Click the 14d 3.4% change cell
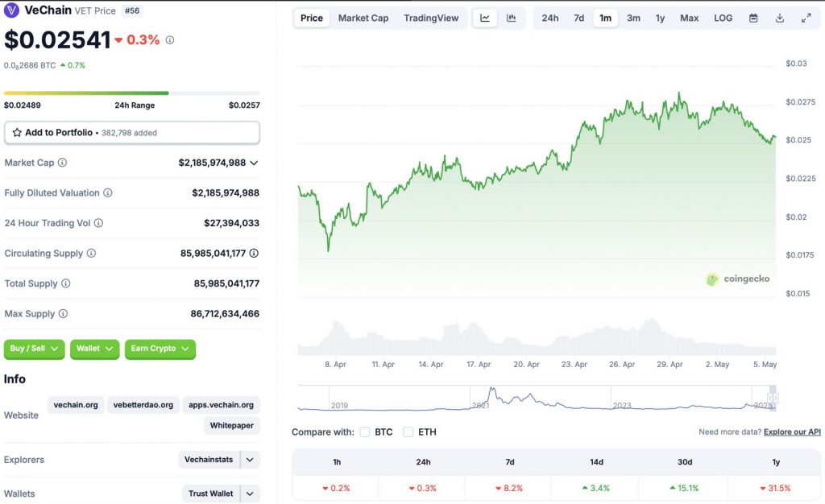This screenshot has height=504, width=825. (595, 488)
